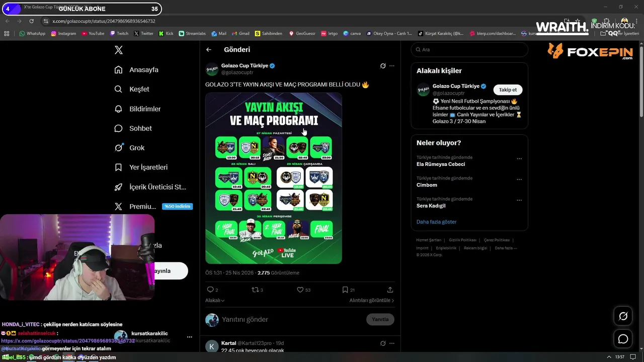Screen dimensions: 644x362
Task: Open Instagram bookmark
Action: pos(63,34)
